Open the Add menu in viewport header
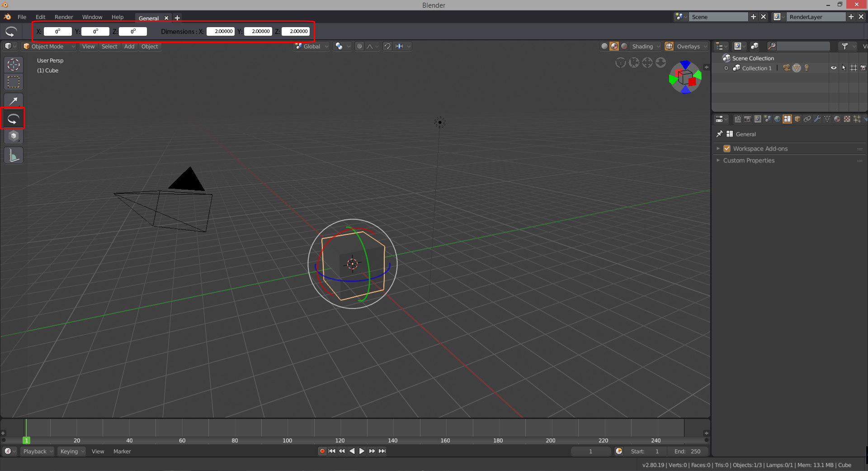Image resolution: width=868 pixels, height=471 pixels. click(129, 46)
